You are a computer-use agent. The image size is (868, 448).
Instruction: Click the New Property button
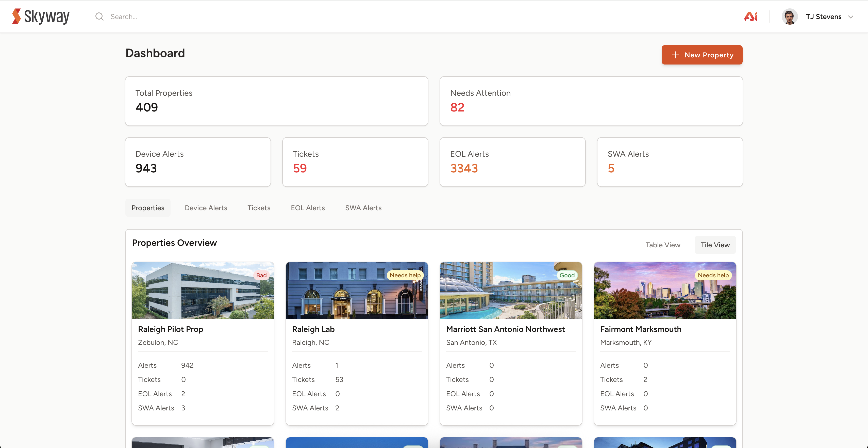[702, 55]
